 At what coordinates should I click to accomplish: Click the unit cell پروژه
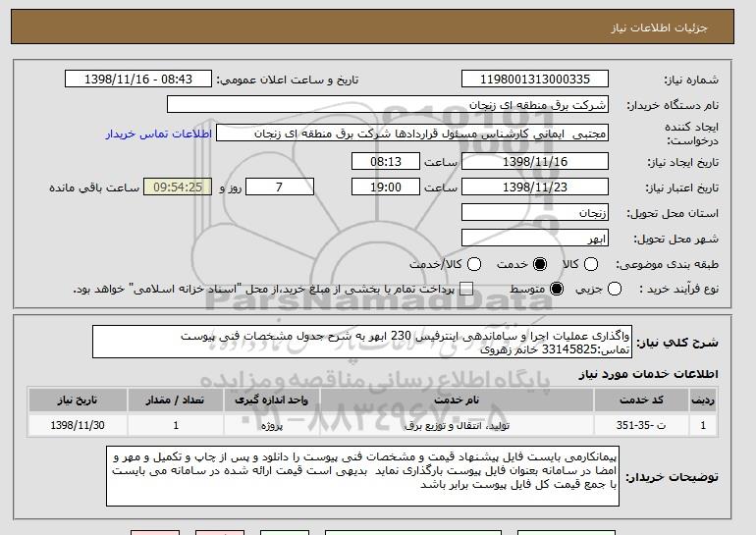(x=271, y=425)
